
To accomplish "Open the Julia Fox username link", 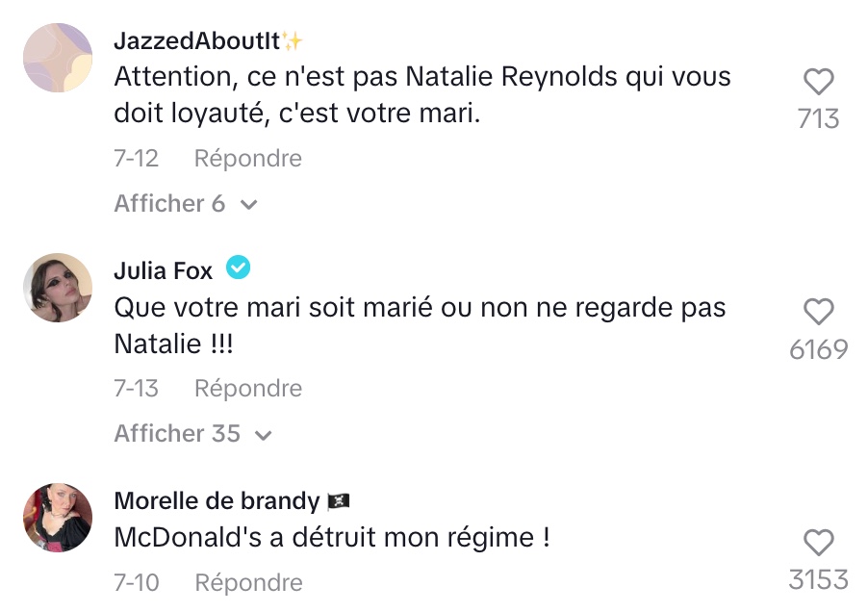I will [x=164, y=270].
